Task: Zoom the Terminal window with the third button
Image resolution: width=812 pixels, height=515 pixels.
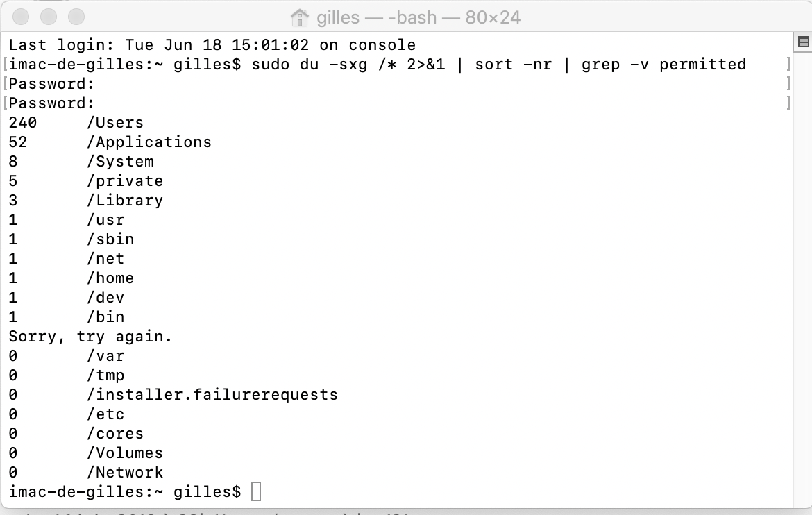Action: (76, 16)
